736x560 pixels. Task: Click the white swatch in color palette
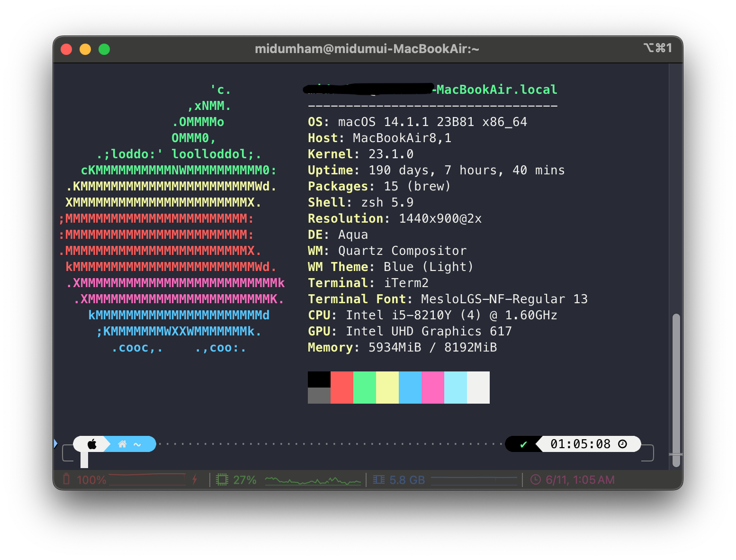click(478, 388)
